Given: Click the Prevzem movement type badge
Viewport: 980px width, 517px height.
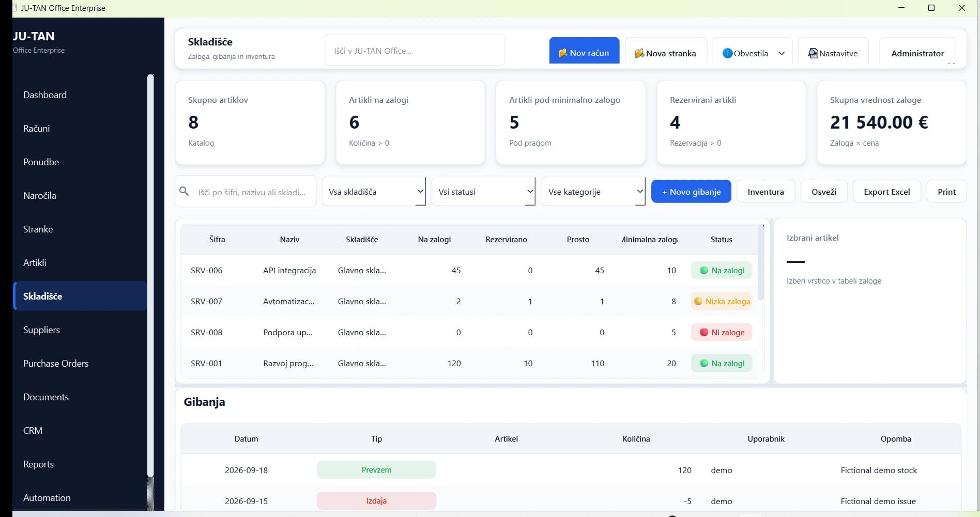Looking at the screenshot, I should point(376,469).
